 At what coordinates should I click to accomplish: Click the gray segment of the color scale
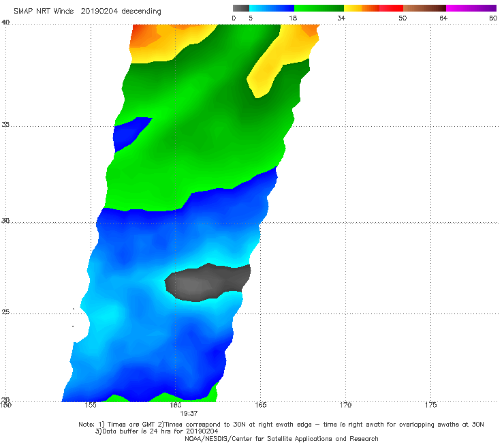[x=241, y=8]
